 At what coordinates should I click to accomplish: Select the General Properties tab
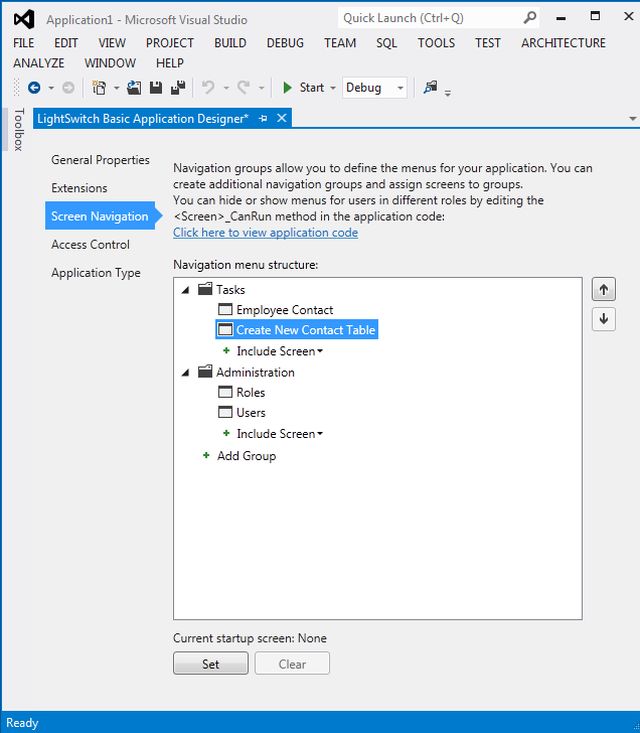click(100, 160)
